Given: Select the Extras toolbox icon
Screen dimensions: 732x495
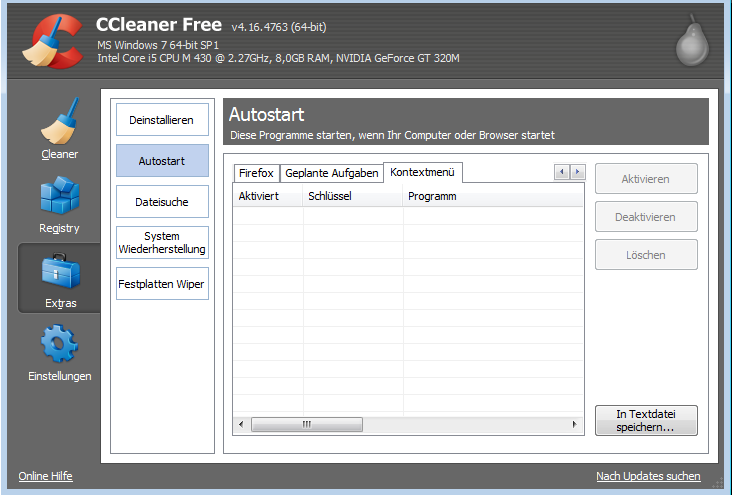Looking at the screenshot, I should [61, 271].
